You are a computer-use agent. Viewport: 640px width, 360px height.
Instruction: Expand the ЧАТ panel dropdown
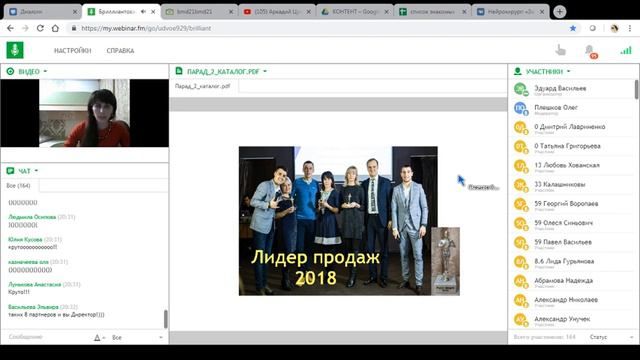pyautogui.click(x=36, y=171)
